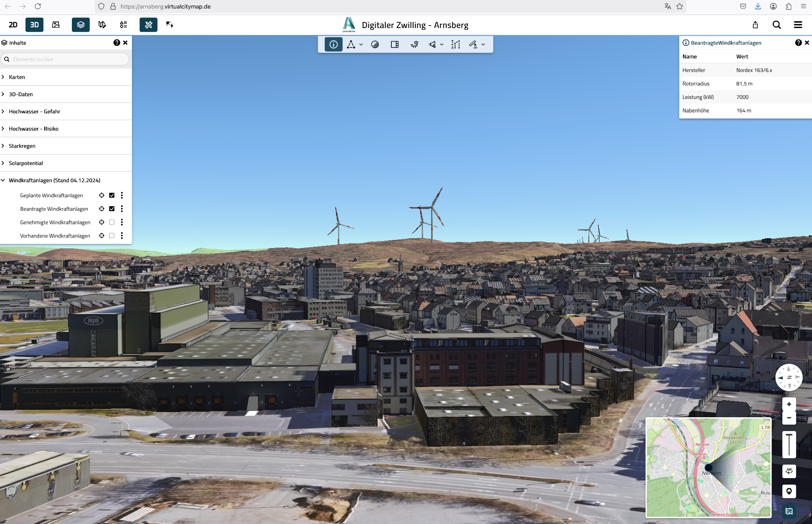Image resolution: width=812 pixels, height=524 pixels.
Task: Uncheck Geplante Windkraftanlagen layer
Action: (x=112, y=195)
